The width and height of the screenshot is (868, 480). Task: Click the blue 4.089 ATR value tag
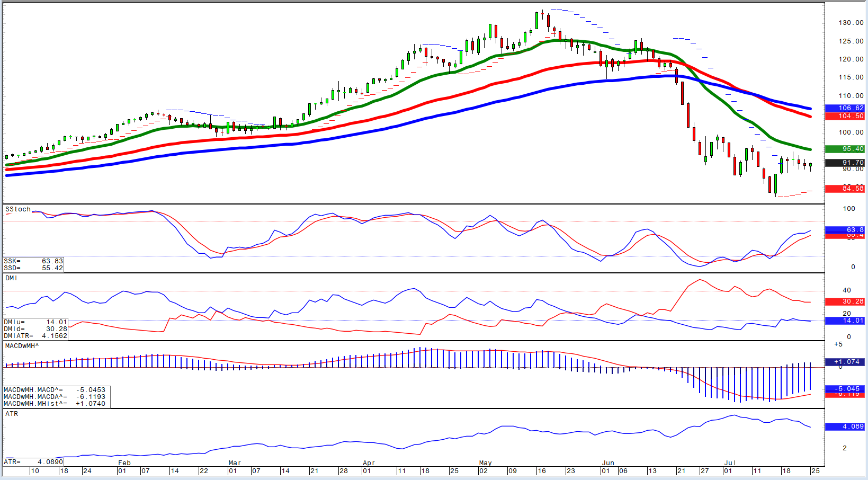point(845,426)
